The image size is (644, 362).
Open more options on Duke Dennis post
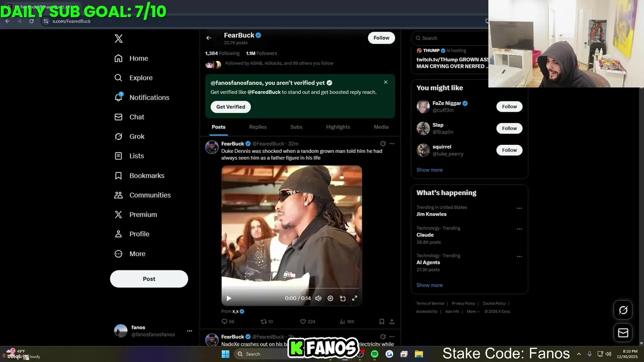tap(392, 144)
